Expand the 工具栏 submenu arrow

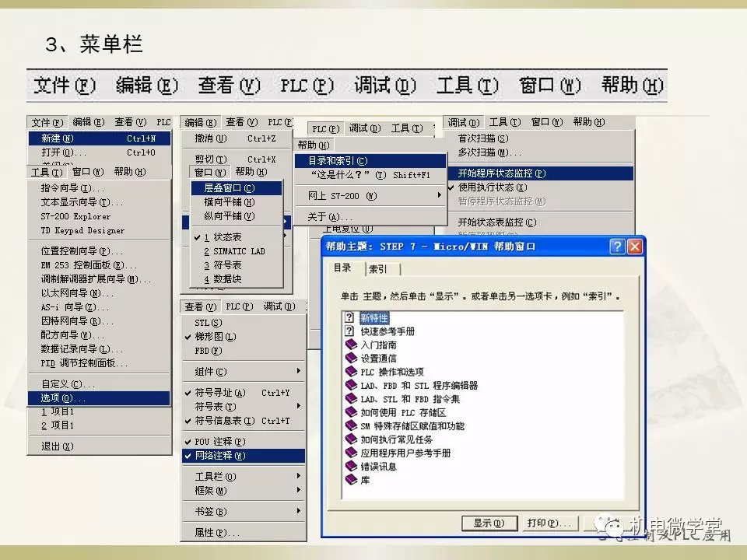pyautogui.click(x=298, y=476)
